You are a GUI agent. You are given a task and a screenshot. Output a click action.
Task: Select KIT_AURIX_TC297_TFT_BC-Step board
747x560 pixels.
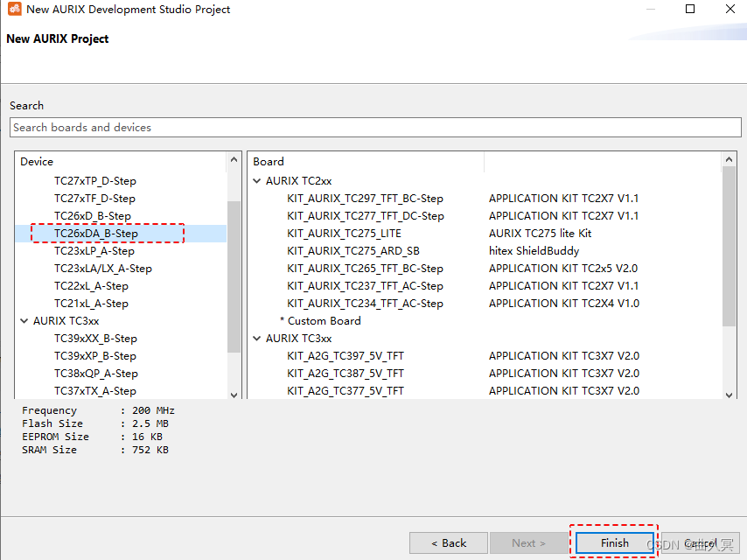pos(365,199)
